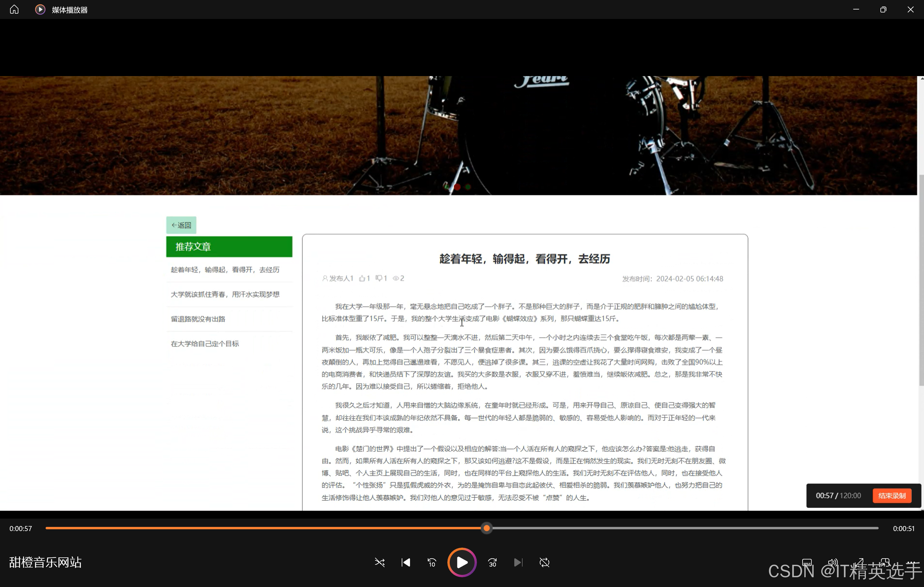Go to previous track
Image resolution: width=924 pixels, height=587 pixels.
(406, 562)
